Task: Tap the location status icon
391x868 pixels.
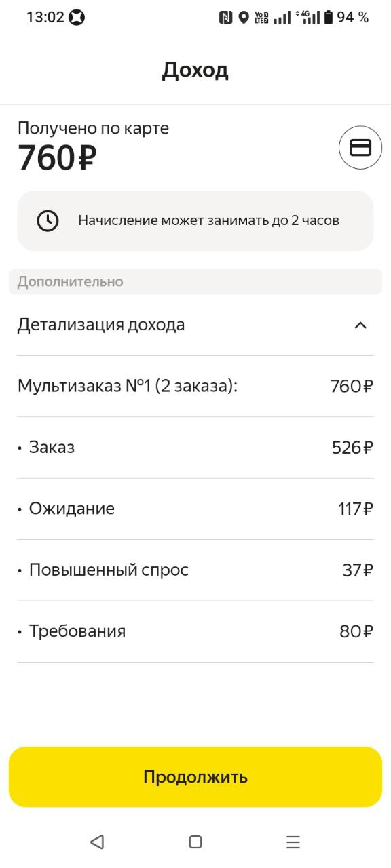Action: coord(244,18)
